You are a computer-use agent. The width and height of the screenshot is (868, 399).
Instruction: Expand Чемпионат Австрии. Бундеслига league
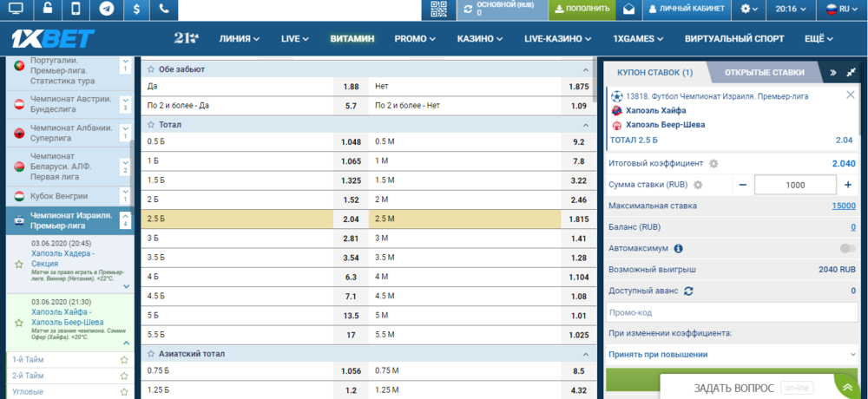click(125, 103)
